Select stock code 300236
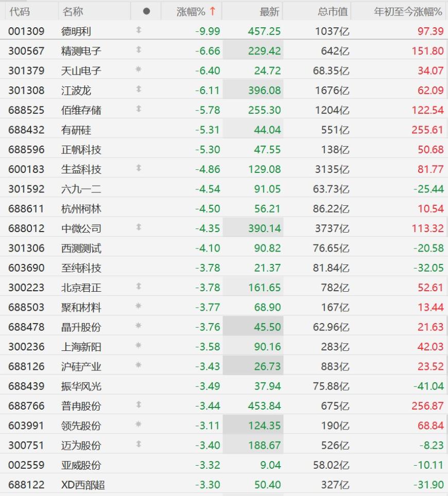Image resolution: width=448 pixels, height=496 pixels. click(26, 347)
